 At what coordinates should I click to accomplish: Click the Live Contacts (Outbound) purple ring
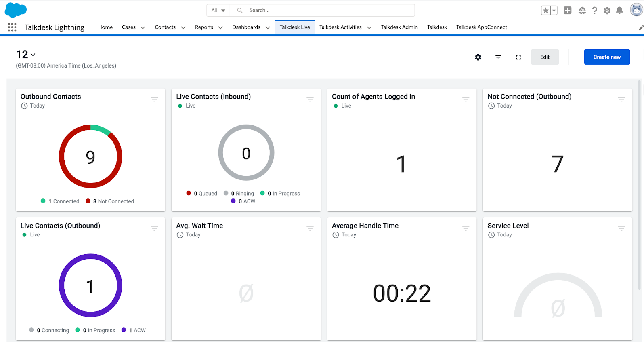[90, 285]
